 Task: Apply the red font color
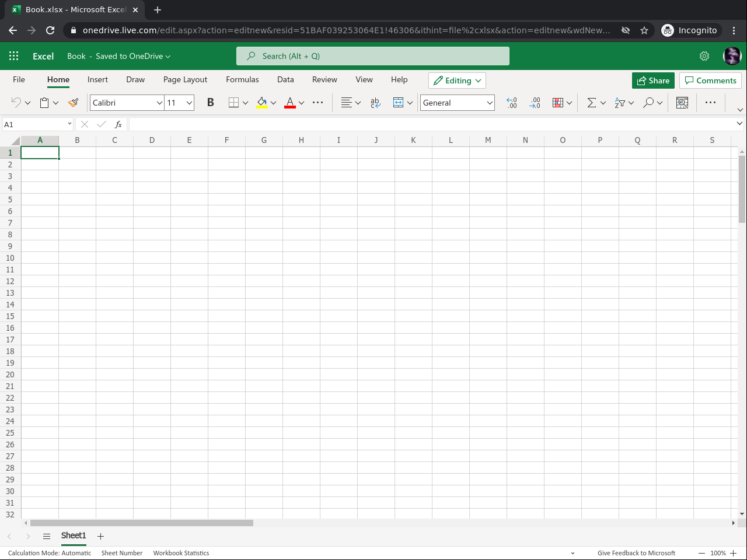pos(290,103)
